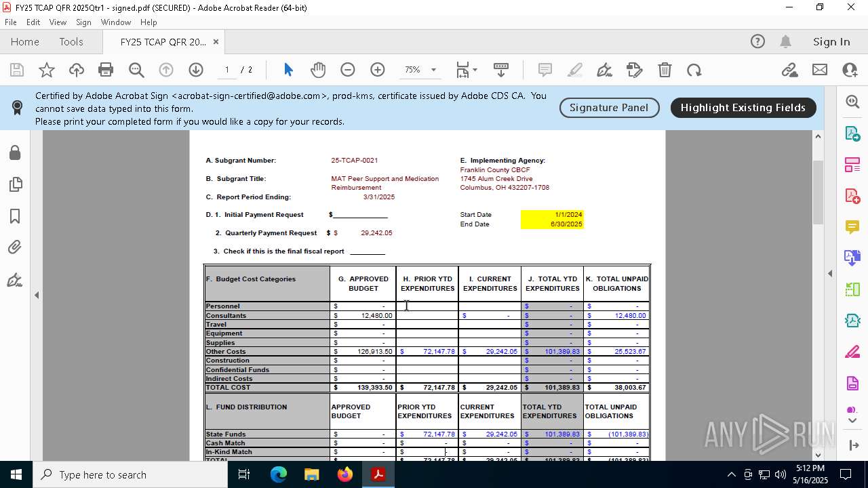The image size is (868, 488).
Task: Toggle Highlight Existing Fields
Action: pos(743,107)
